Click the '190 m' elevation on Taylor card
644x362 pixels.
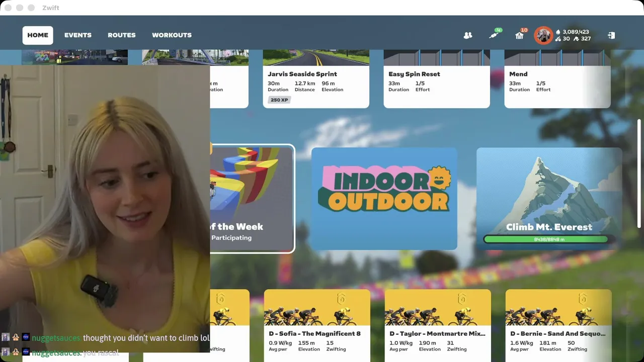(428, 343)
